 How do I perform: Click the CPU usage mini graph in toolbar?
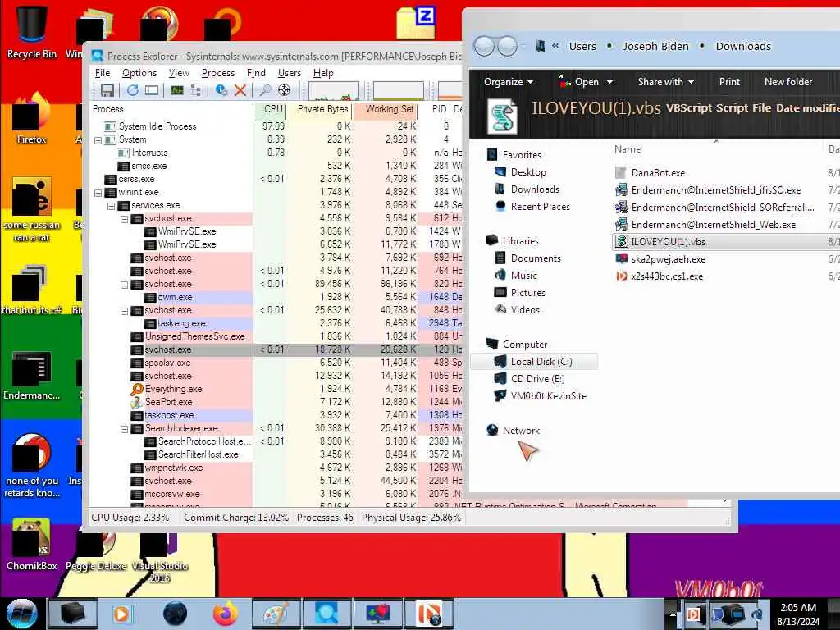coord(334,90)
